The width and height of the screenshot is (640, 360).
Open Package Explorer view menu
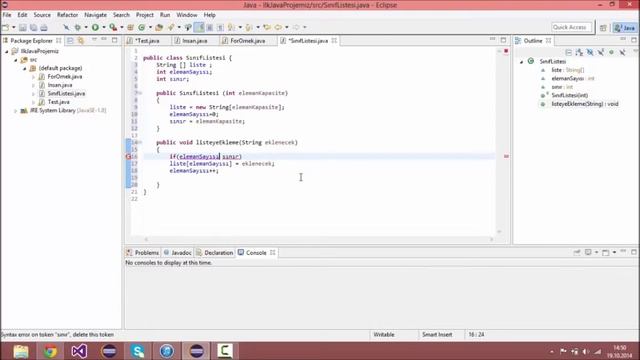pos(94,40)
